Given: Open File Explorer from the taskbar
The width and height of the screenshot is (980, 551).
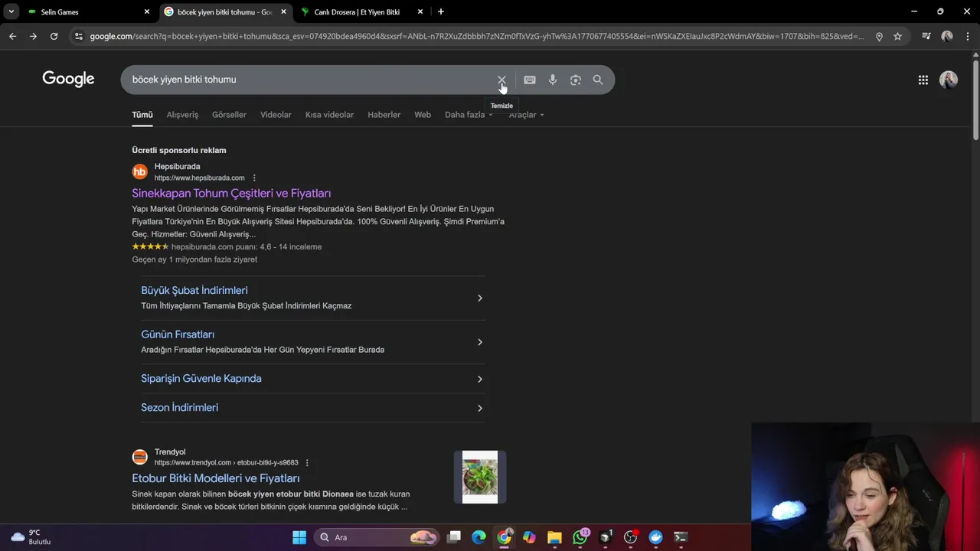Looking at the screenshot, I should click(554, 537).
